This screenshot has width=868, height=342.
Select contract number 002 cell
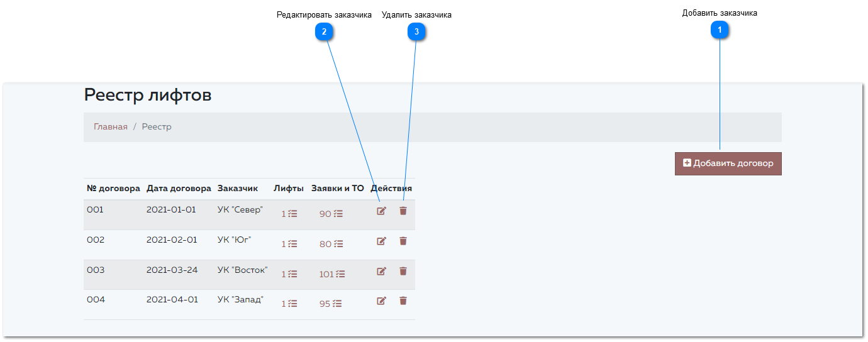point(96,240)
